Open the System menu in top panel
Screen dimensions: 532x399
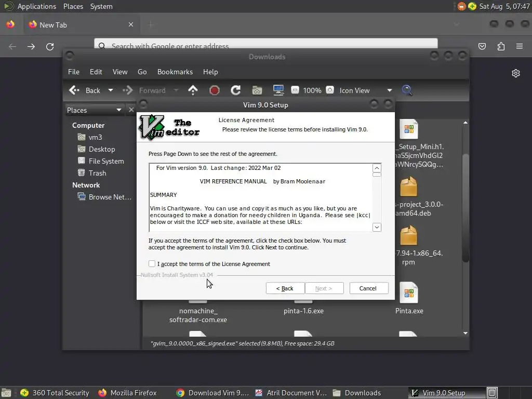101,6
